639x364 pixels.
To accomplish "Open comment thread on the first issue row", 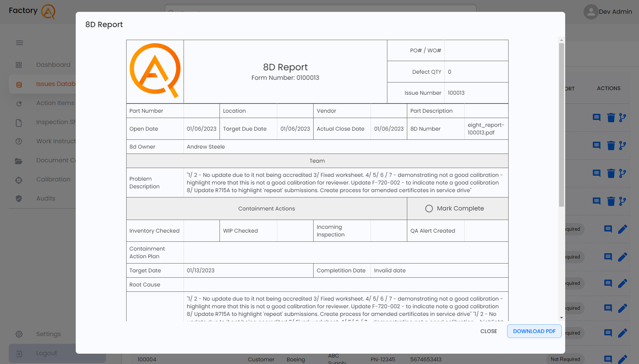I will (596, 118).
